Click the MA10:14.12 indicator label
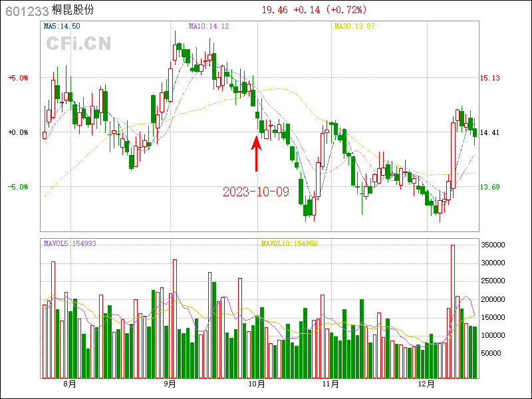Screen dimensions: 532x399 209,26
